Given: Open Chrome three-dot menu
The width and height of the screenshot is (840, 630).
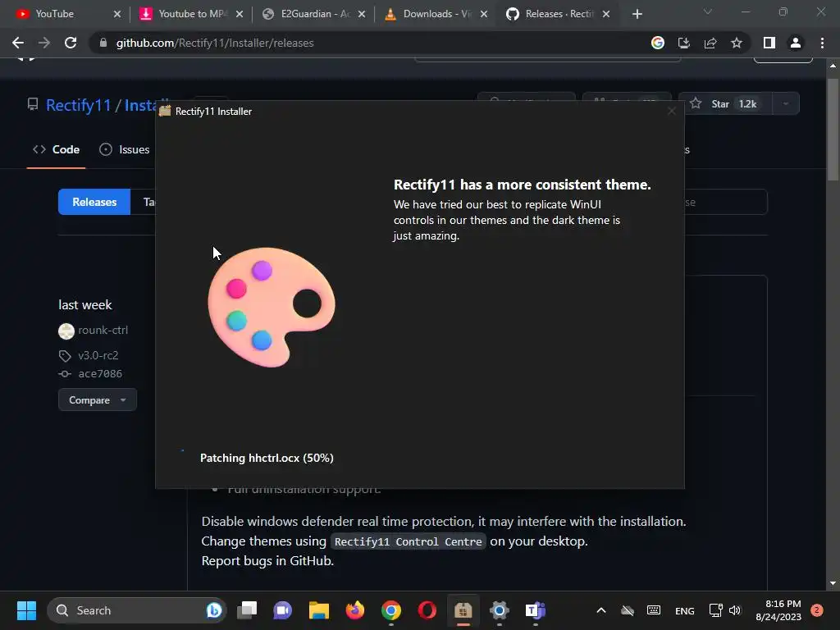Looking at the screenshot, I should tap(822, 43).
